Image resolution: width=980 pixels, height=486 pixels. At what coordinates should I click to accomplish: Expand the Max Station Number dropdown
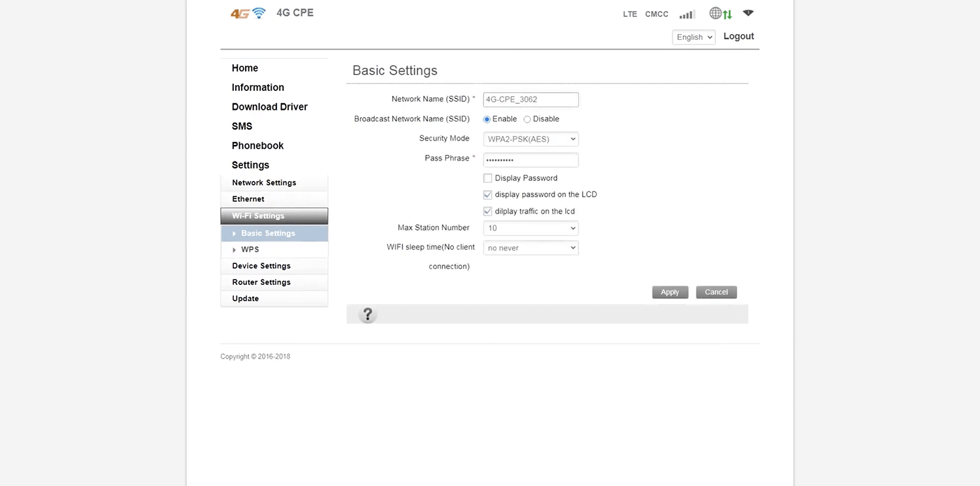[531, 228]
